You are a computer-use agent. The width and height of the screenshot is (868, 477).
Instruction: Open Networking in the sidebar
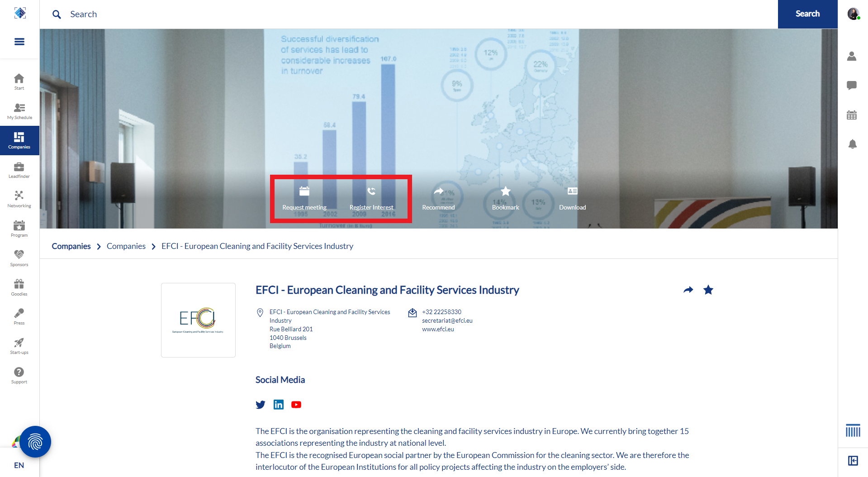point(19,200)
